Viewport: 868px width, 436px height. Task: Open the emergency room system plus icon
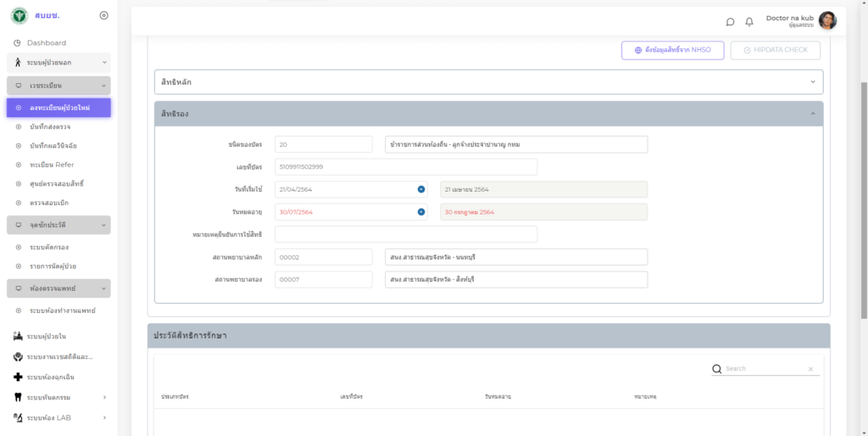coord(18,377)
